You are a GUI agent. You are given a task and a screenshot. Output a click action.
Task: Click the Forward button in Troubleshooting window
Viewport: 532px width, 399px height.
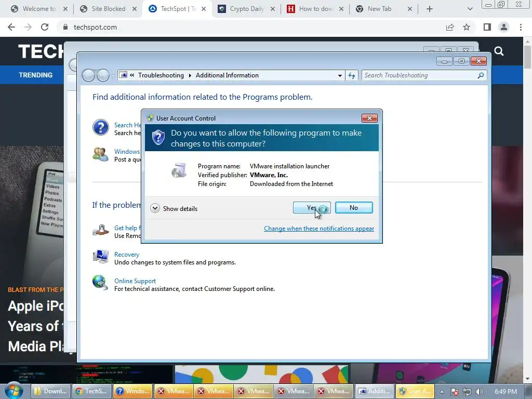103,75
